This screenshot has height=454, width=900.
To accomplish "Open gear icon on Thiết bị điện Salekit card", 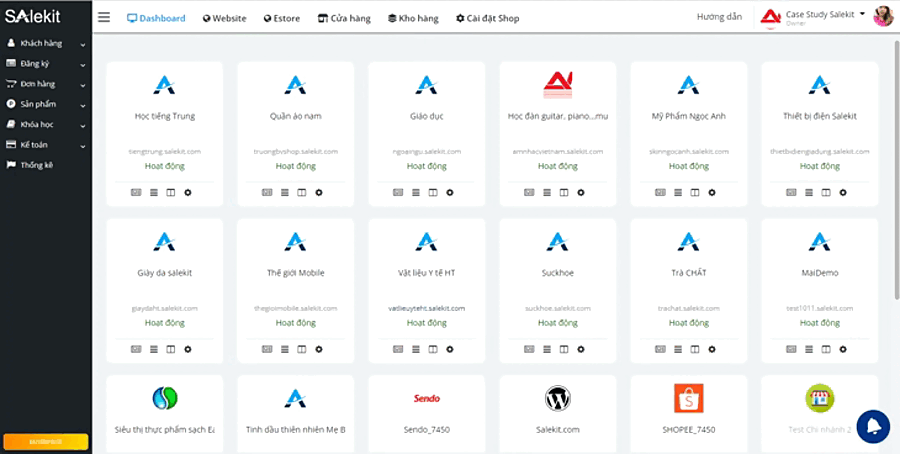I will (x=843, y=192).
